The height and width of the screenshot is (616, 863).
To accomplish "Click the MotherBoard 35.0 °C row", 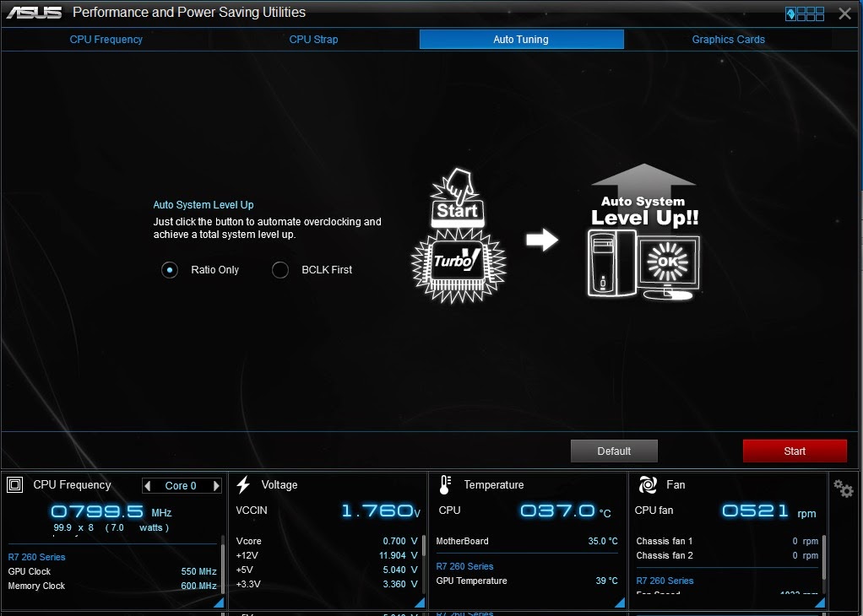I will [x=527, y=541].
